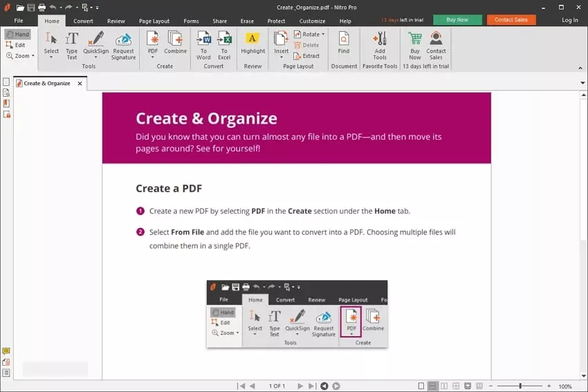
Task: Activate the Highlight tool
Action: [x=252, y=43]
